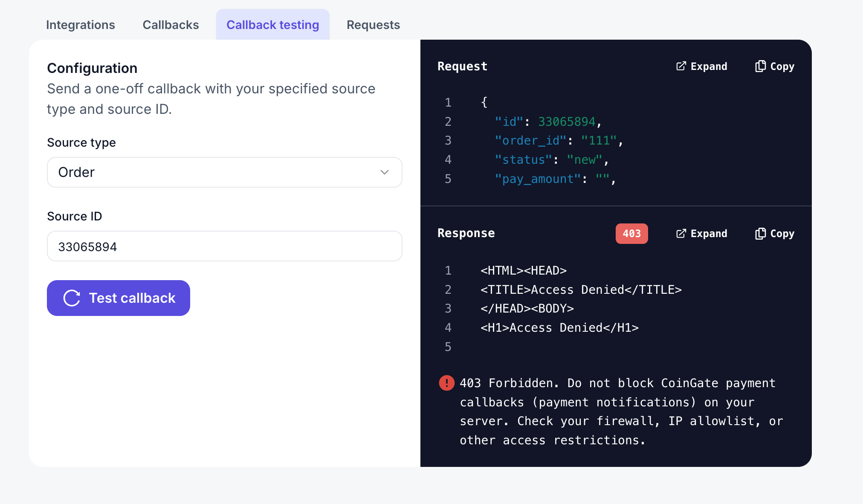Screen dimensions: 863x504
Task: Switch to the Integrations tab
Action: pos(80,25)
